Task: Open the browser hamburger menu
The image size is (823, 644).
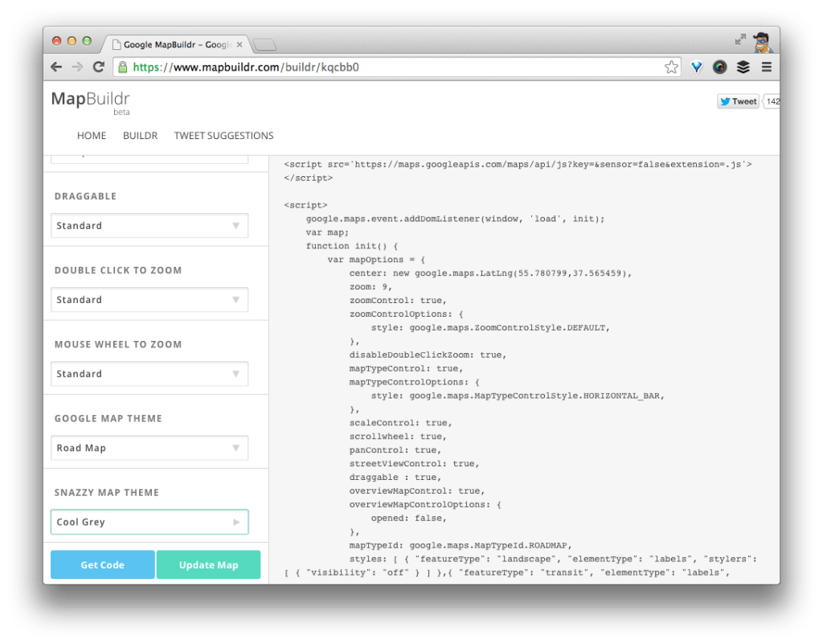Action: pos(766,67)
